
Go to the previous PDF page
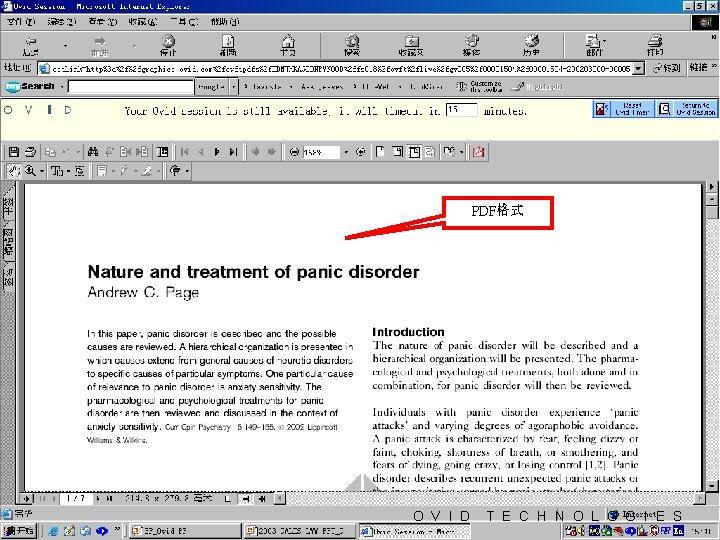(x=201, y=152)
